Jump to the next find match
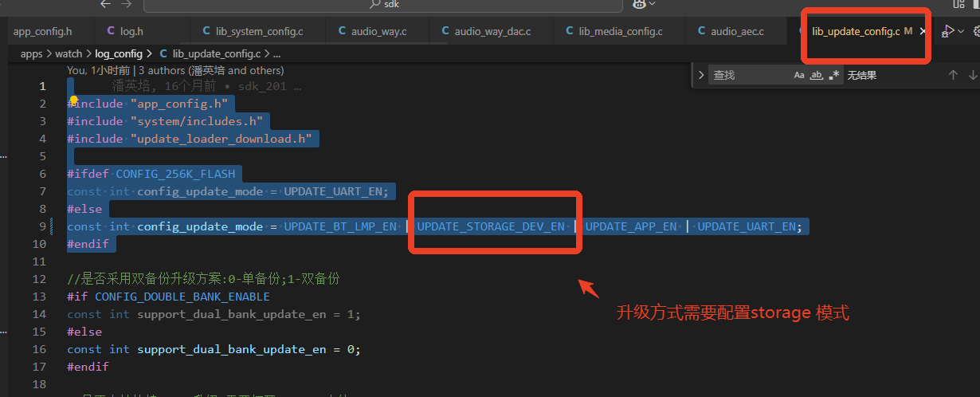 (973, 75)
